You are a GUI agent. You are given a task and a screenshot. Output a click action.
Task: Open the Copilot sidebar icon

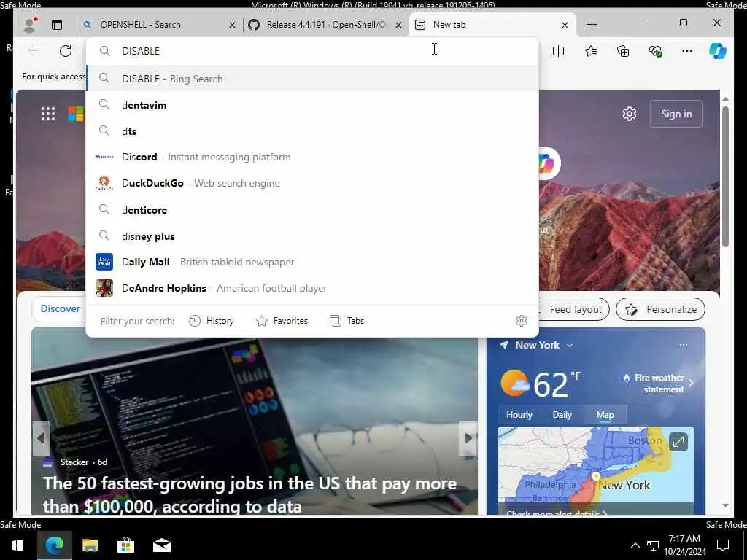[x=718, y=51]
